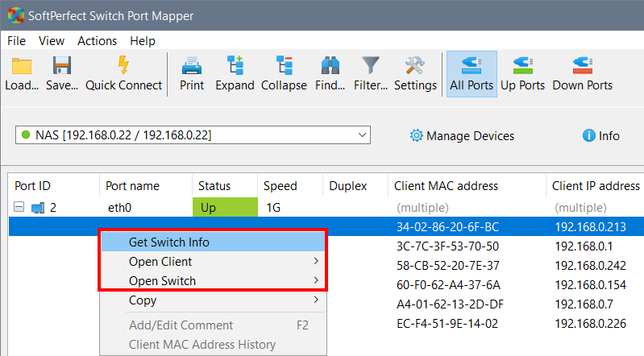Click the green Up status cell
644x356 pixels.
click(225, 207)
